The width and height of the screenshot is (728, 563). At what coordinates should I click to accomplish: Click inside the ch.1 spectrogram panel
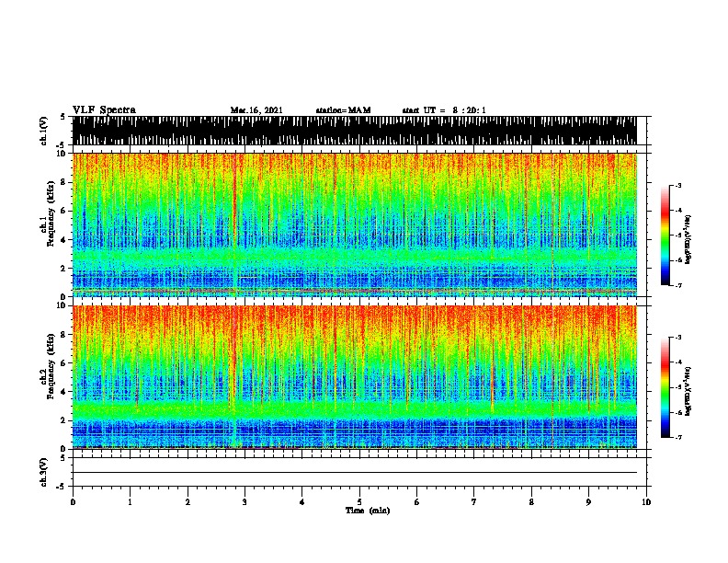355,224
